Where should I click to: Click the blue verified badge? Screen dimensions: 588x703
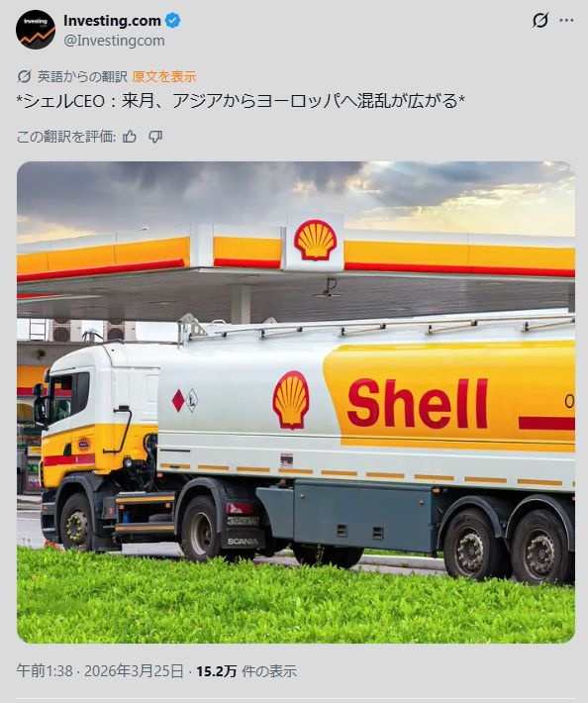pos(173,20)
